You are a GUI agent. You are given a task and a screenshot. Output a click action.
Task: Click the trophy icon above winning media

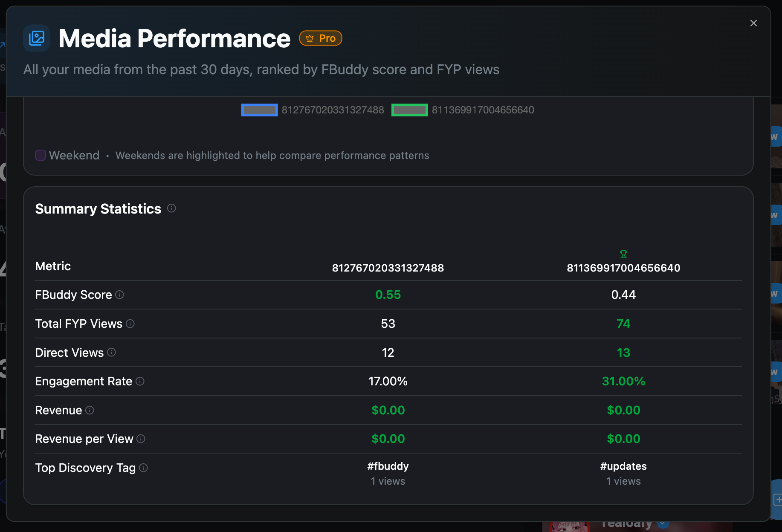(x=623, y=254)
